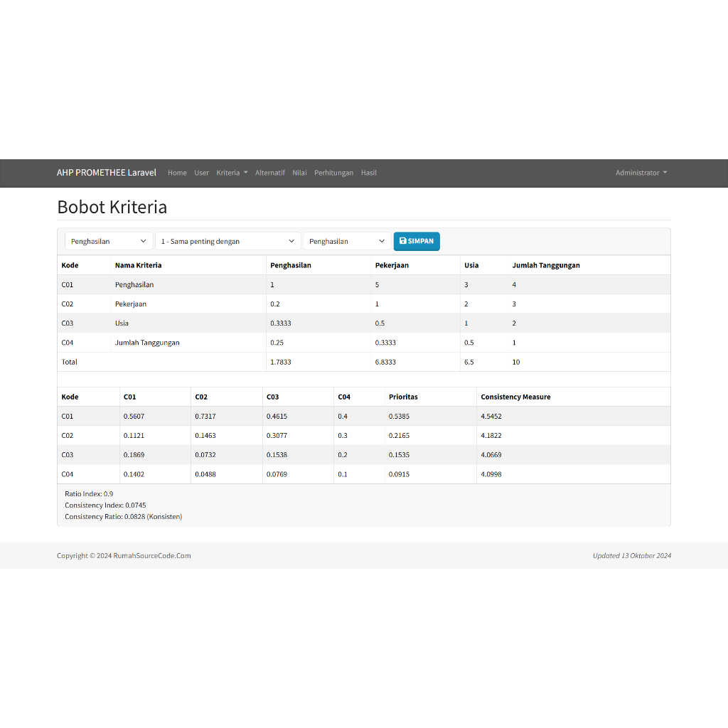Click the consistency measure 4.1822
Screen dimensions: 728x728
click(491, 436)
